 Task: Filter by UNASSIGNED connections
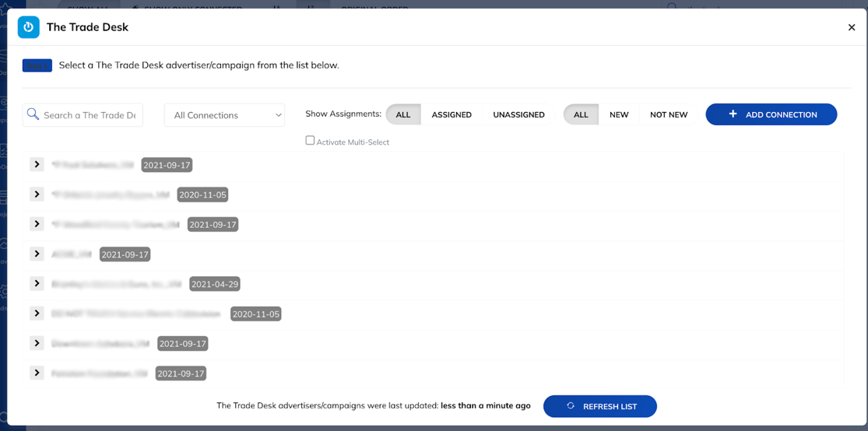pos(518,114)
